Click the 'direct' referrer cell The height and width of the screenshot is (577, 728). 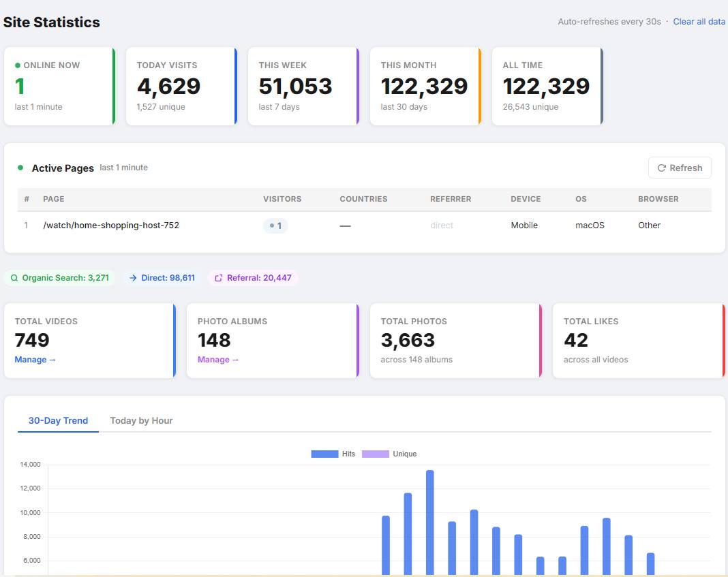click(x=442, y=225)
